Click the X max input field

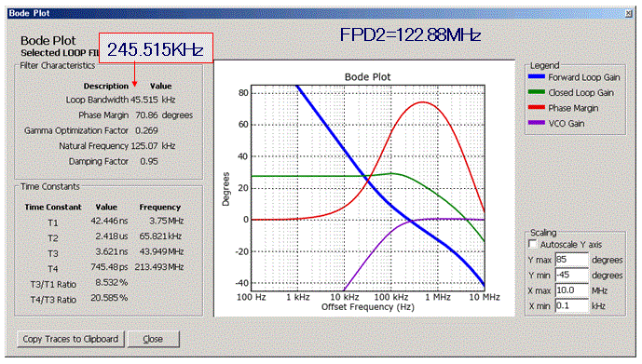(x=571, y=290)
